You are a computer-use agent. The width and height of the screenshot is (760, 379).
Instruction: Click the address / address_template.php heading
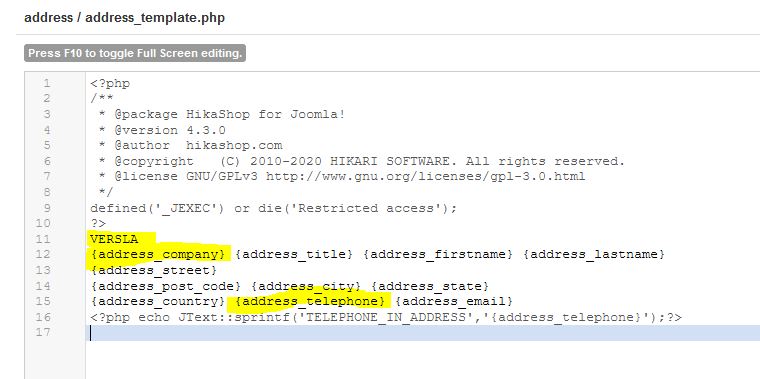pos(124,18)
